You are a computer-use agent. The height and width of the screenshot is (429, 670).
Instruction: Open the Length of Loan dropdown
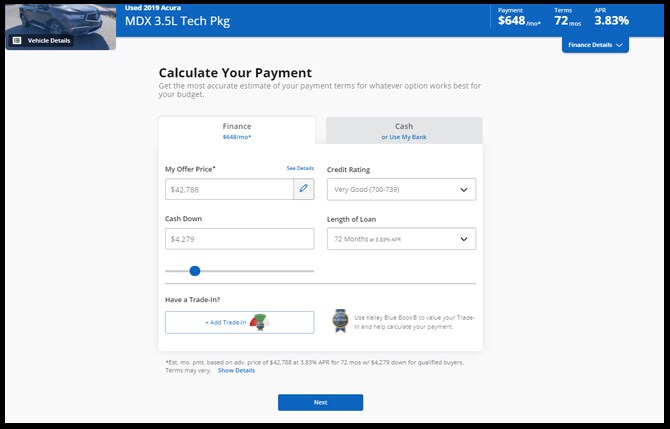point(401,239)
